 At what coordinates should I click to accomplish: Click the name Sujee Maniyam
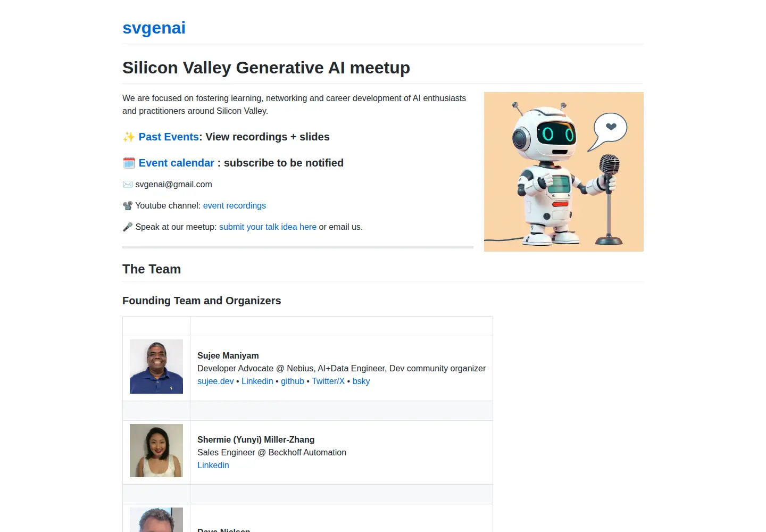coord(228,355)
